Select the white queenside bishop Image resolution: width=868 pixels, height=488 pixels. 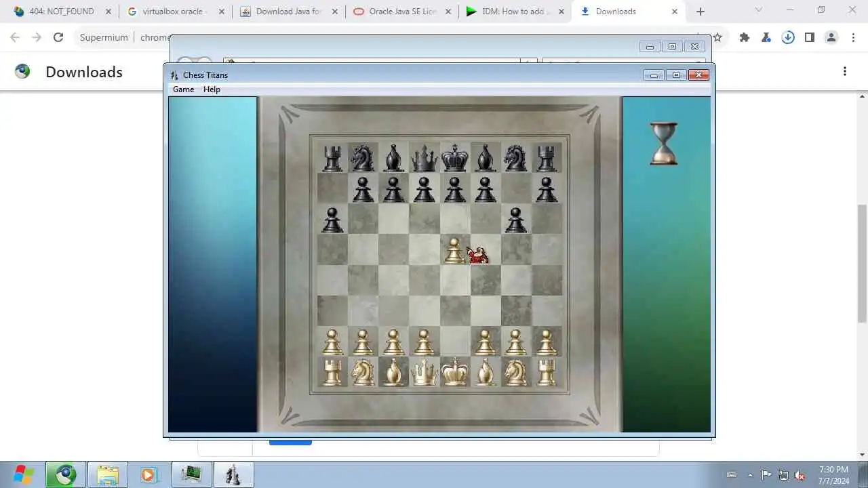point(393,372)
